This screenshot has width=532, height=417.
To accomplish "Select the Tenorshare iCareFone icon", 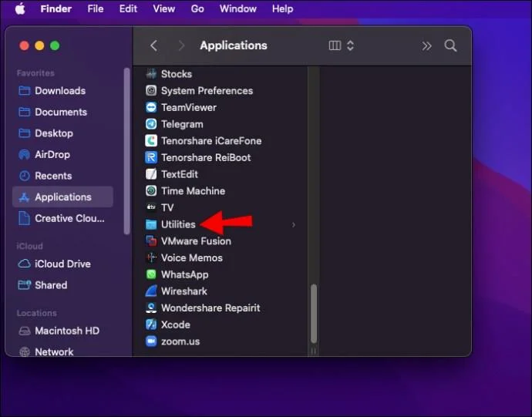I will click(x=151, y=140).
